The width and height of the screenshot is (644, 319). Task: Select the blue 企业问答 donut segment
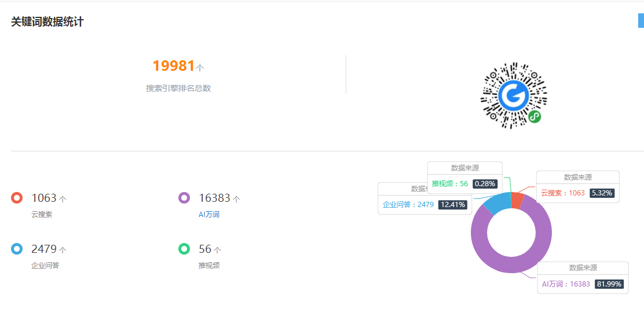click(x=496, y=201)
